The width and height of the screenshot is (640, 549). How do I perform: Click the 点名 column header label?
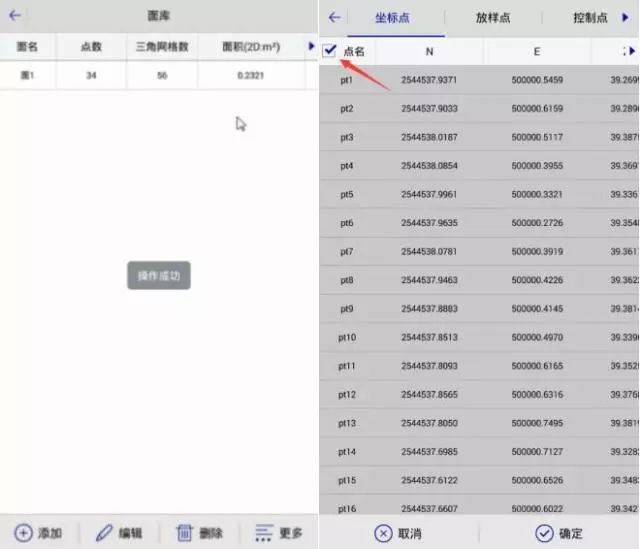pyautogui.click(x=354, y=51)
